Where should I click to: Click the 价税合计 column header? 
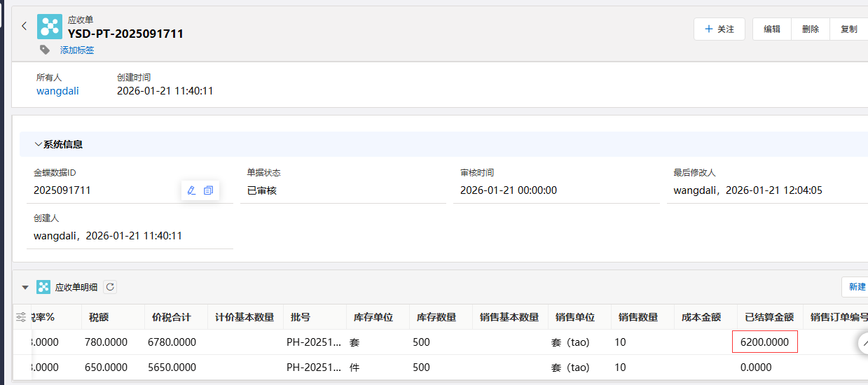coord(172,317)
